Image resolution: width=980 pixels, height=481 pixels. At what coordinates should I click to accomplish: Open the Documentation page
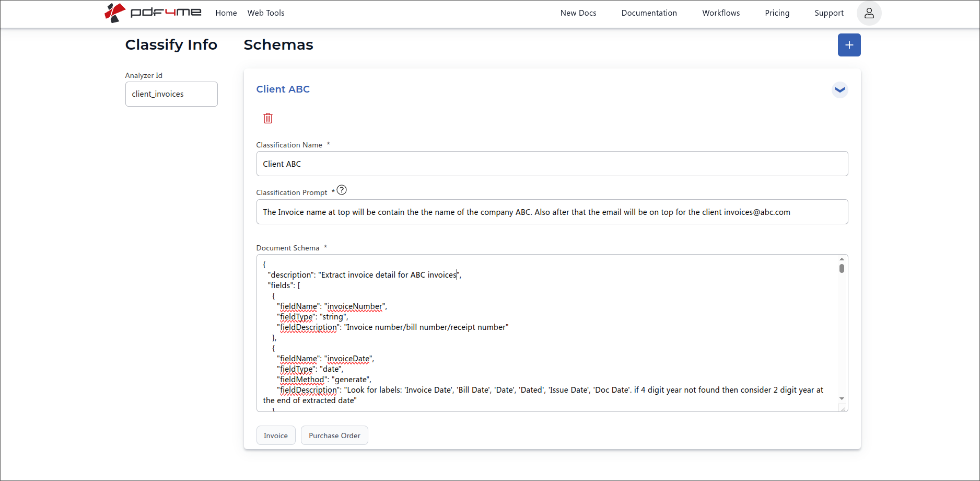pyautogui.click(x=649, y=13)
